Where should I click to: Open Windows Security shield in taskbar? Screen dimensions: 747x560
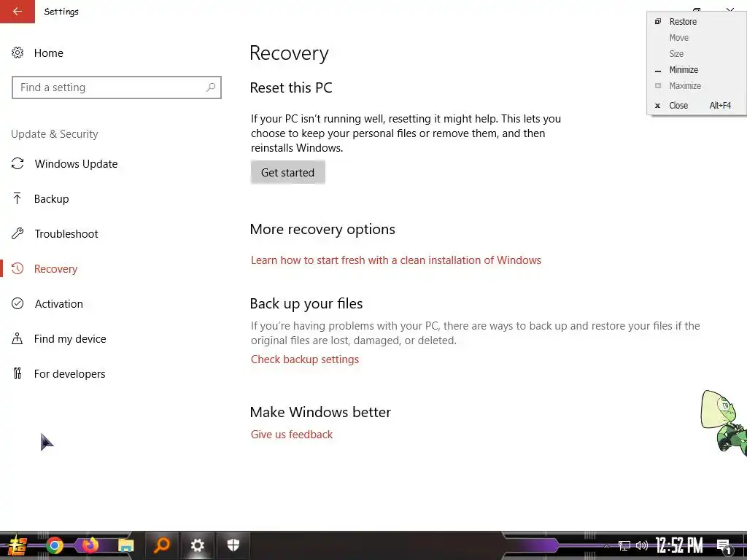click(233, 545)
